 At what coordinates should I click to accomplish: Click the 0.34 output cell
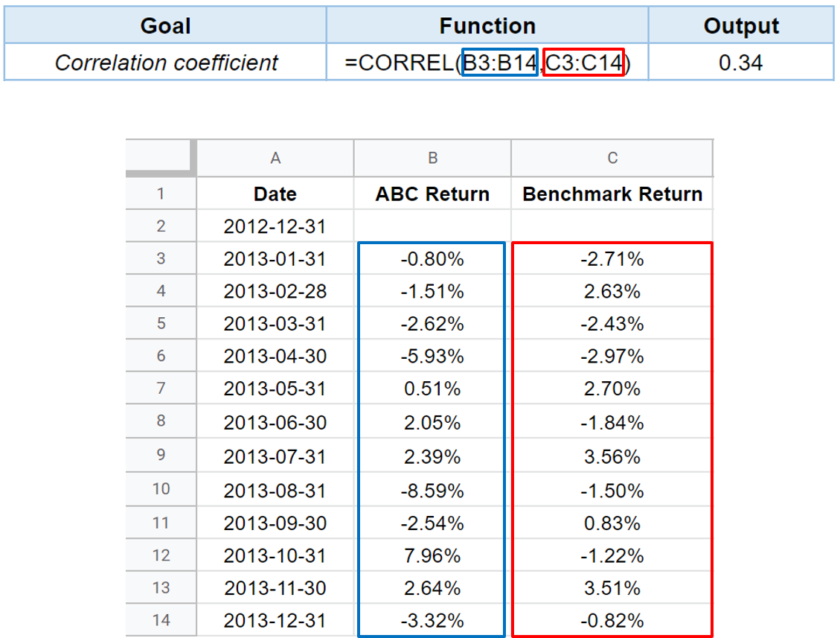(x=740, y=63)
